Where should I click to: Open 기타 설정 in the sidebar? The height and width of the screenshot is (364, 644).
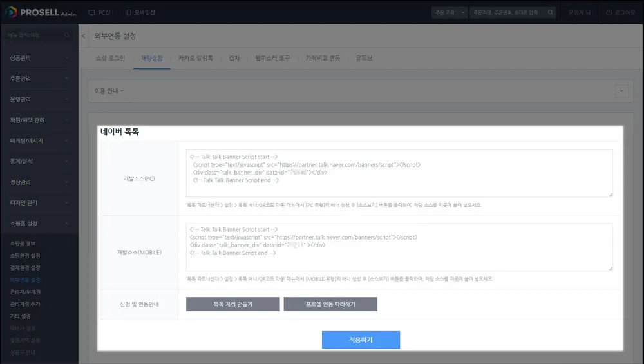tap(20, 316)
